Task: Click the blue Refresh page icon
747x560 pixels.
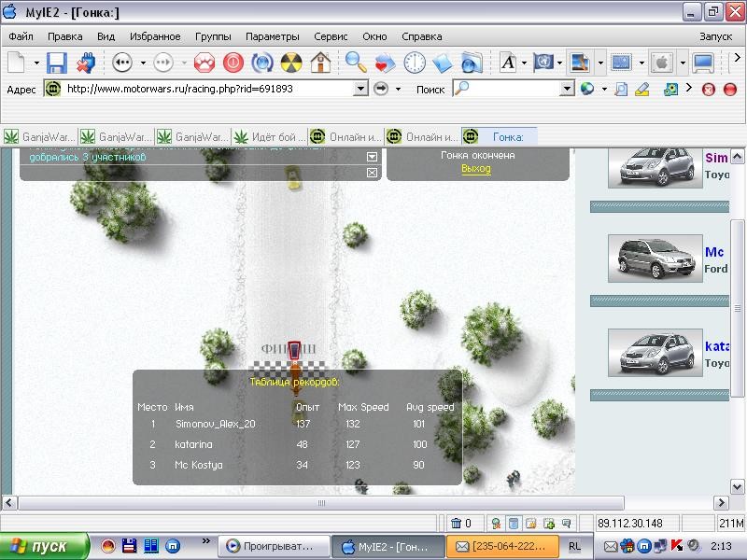Action: click(x=262, y=63)
